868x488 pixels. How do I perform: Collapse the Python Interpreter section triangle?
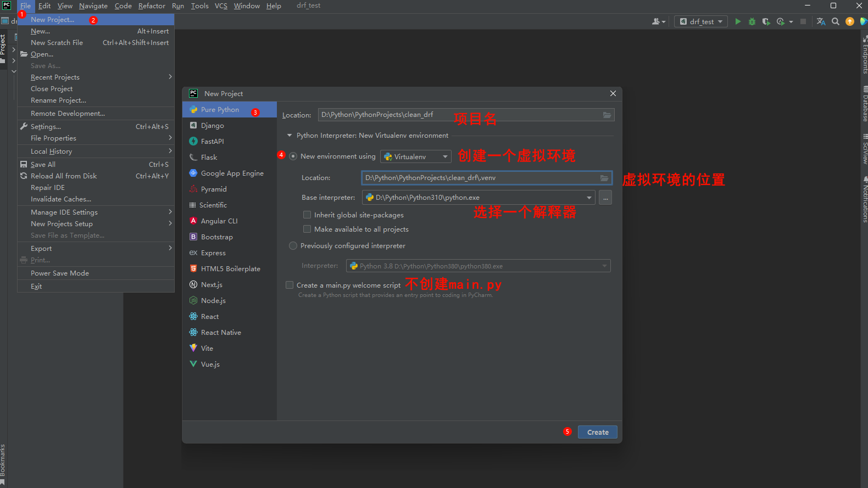[290, 135]
